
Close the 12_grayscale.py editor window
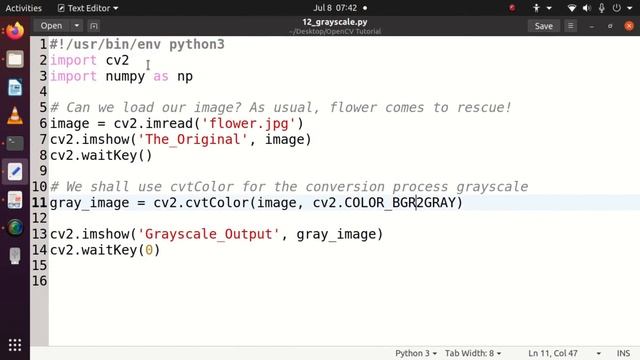(x=629, y=26)
